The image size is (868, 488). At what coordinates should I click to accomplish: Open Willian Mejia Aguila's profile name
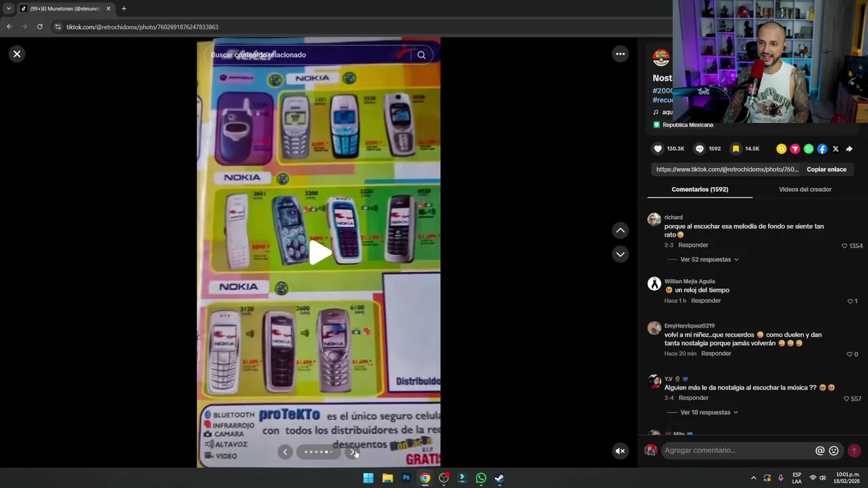click(690, 281)
